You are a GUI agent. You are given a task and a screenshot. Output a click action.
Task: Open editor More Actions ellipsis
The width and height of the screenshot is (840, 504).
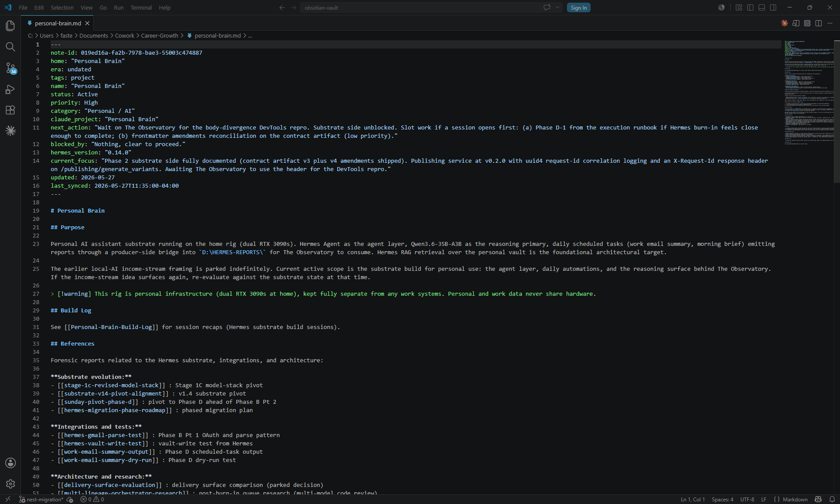point(830,23)
